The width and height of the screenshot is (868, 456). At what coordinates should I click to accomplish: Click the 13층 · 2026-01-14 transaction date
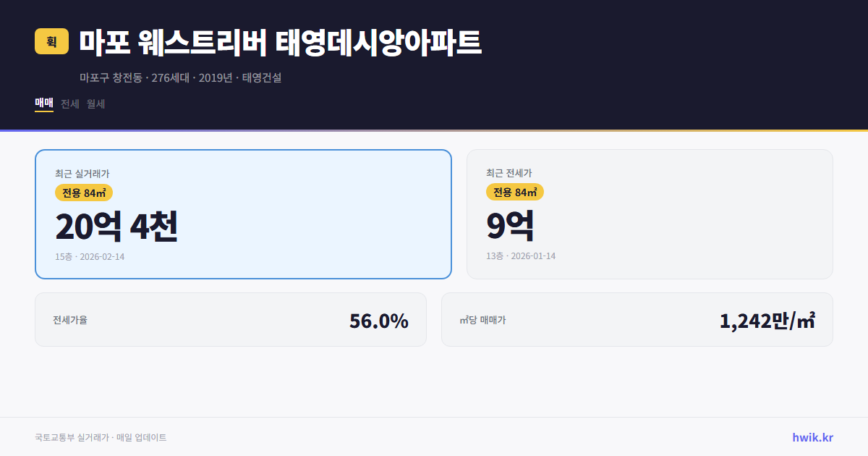pyautogui.click(x=520, y=256)
